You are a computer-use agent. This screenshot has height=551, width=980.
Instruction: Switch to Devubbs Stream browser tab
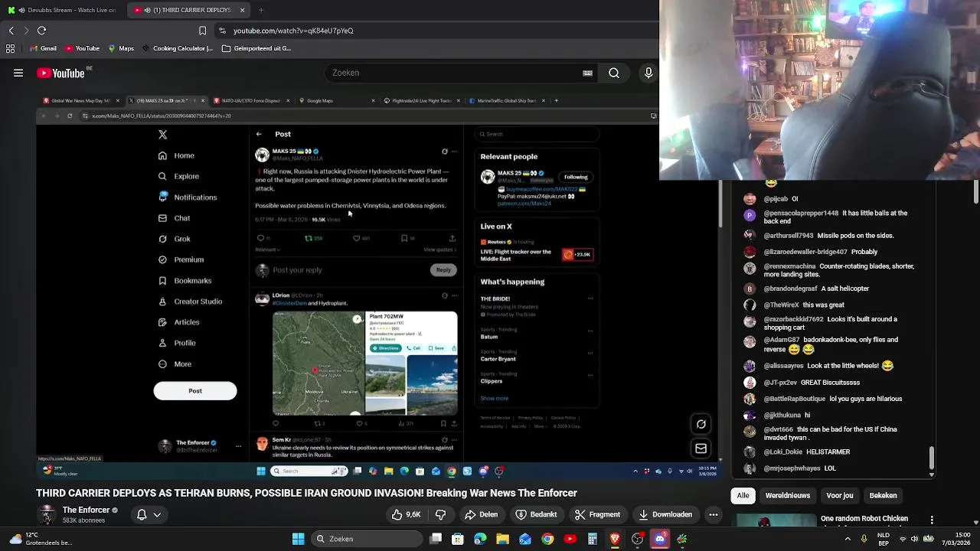61,10
